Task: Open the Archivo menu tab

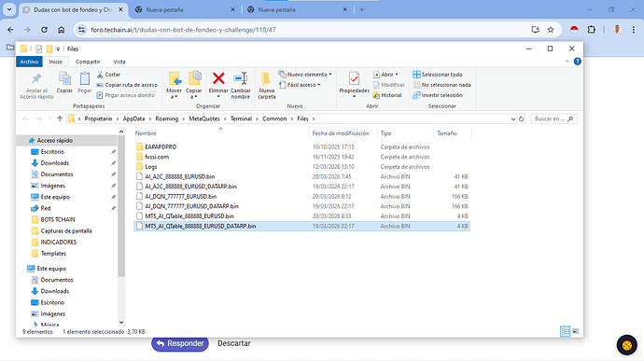Action: [x=29, y=62]
